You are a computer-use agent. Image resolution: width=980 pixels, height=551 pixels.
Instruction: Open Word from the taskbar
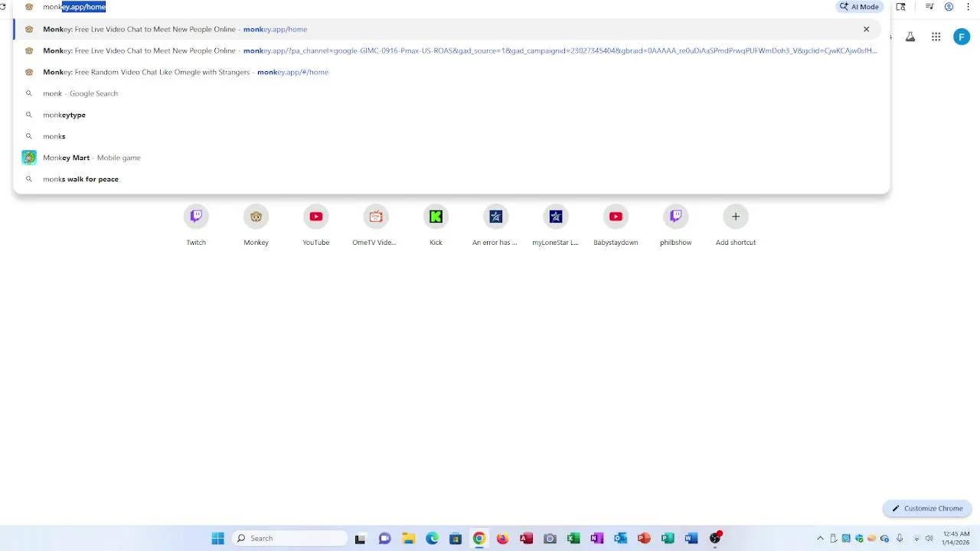pos(691,538)
